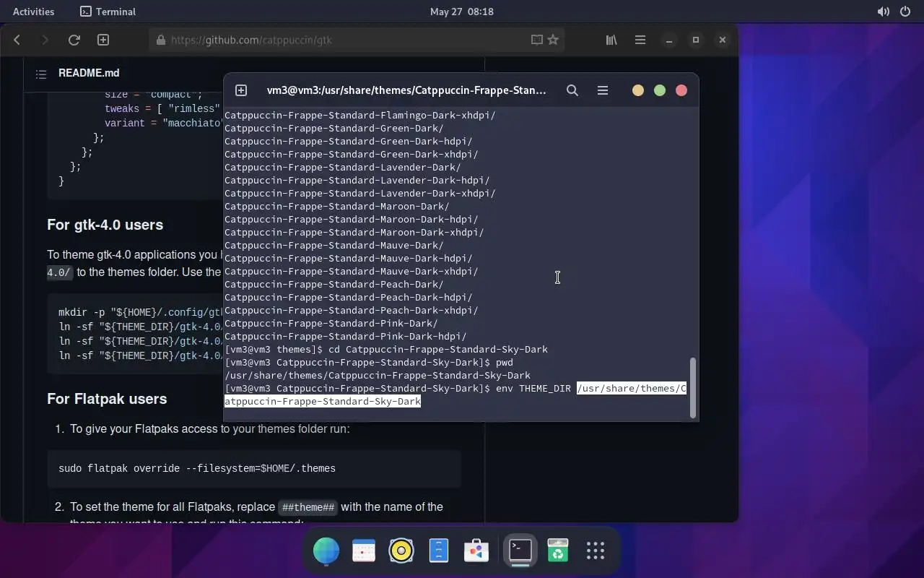Click the sudo flatpak override command
924x578 pixels.
(x=197, y=468)
